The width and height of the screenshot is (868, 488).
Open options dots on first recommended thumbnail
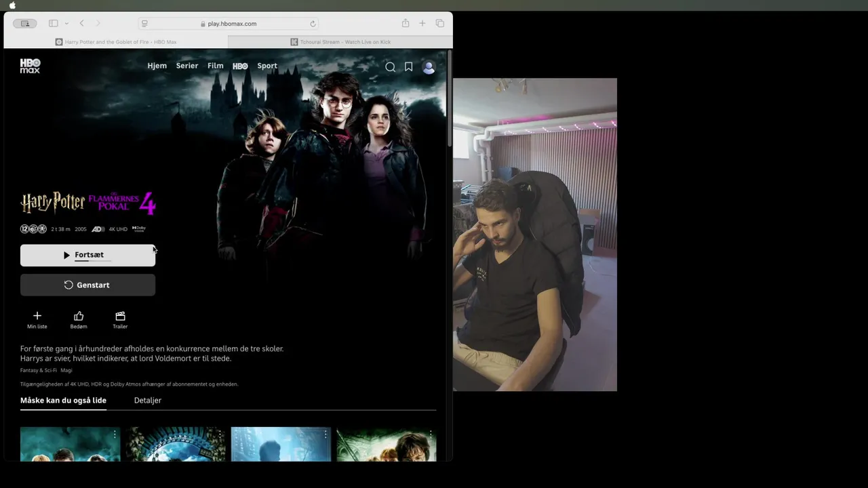(x=115, y=434)
